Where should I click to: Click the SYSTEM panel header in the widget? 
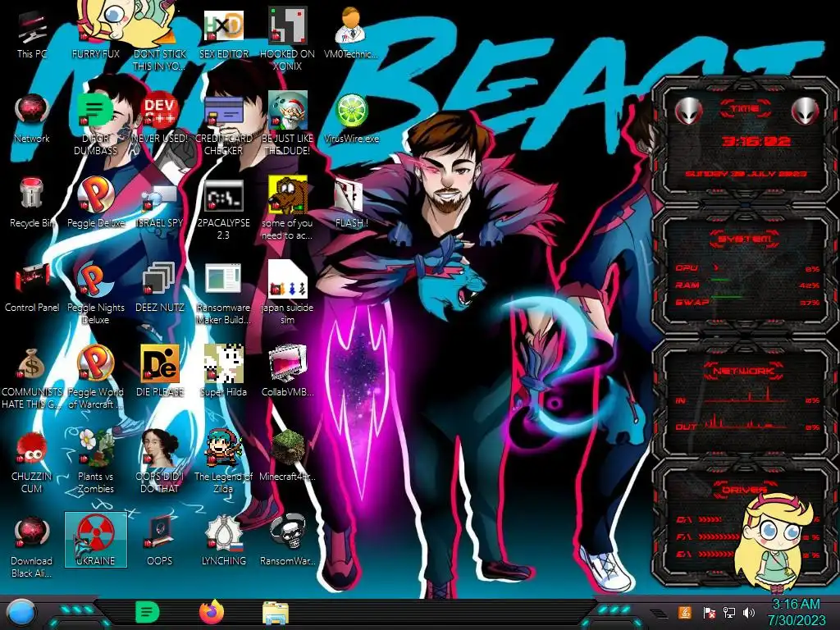pos(745,239)
